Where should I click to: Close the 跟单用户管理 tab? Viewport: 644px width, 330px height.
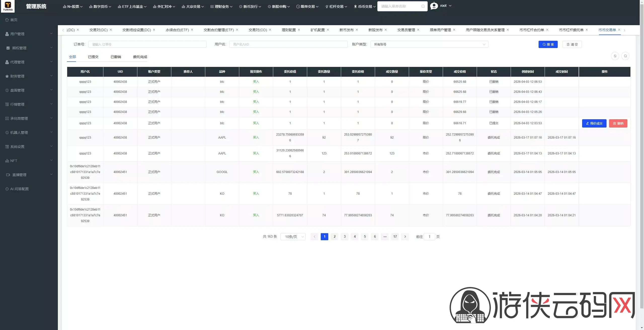pyautogui.click(x=454, y=30)
